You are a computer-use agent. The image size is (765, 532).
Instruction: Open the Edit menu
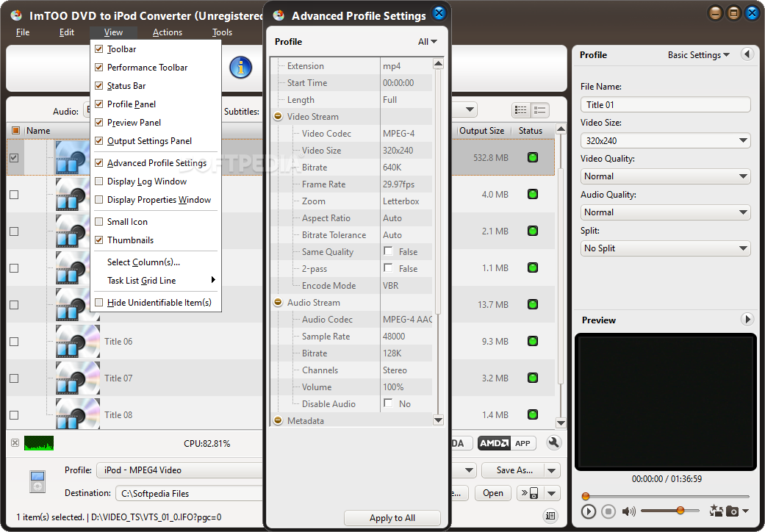[67, 32]
